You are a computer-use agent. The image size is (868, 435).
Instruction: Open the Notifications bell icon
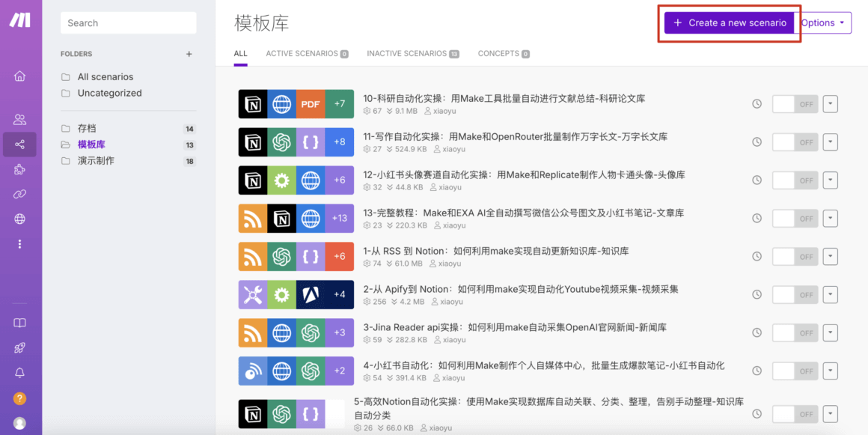coord(19,373)
